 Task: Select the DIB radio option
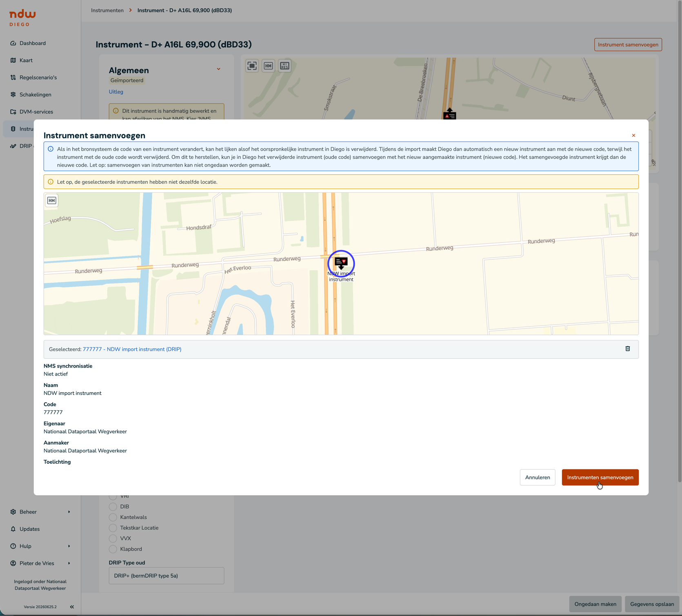point(113,507)
